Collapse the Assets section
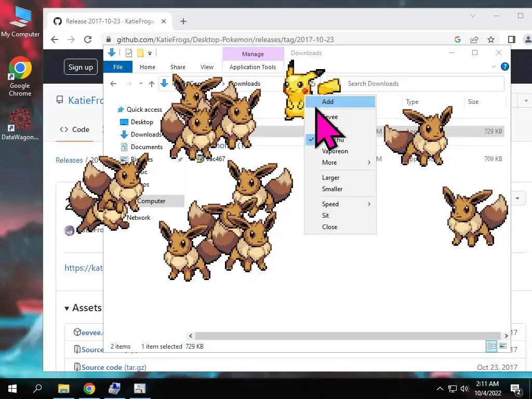532x399 pixels. click(83, 308)
